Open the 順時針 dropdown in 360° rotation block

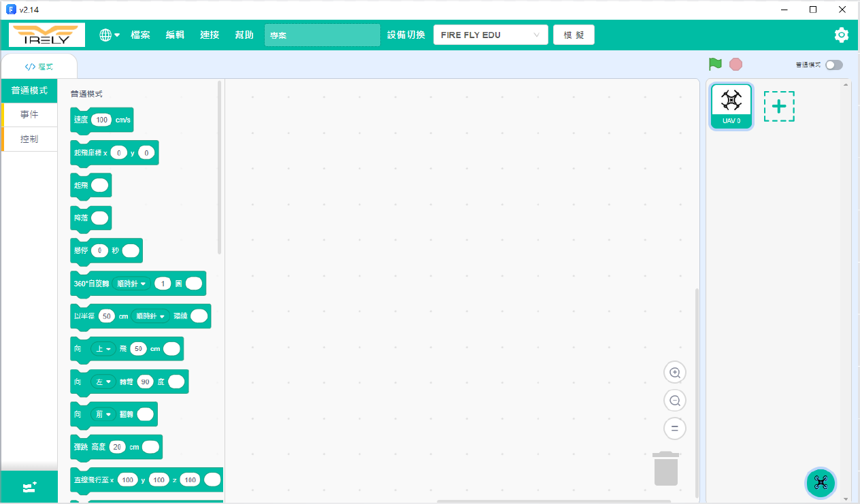131,284
